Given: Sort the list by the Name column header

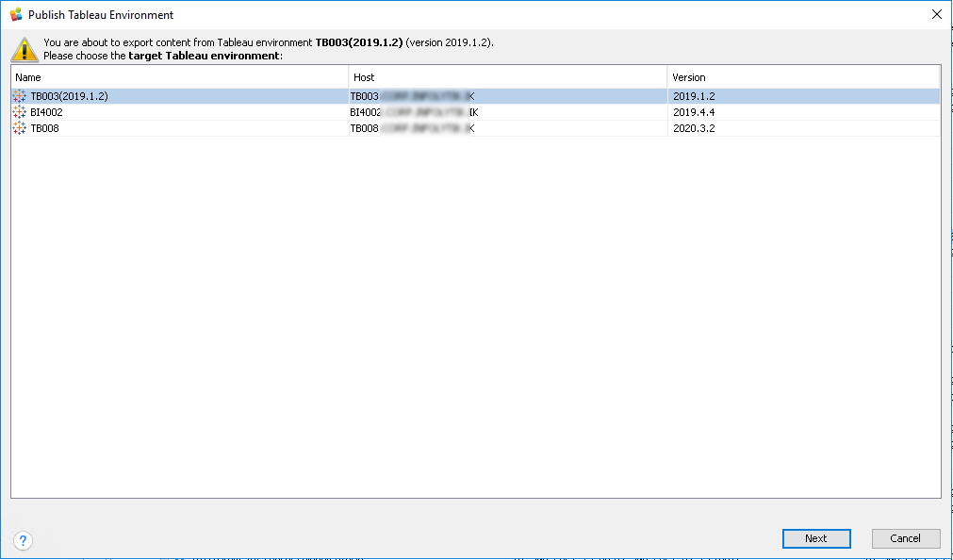Looking at the screenshot, I should click(x=180, y=77).
